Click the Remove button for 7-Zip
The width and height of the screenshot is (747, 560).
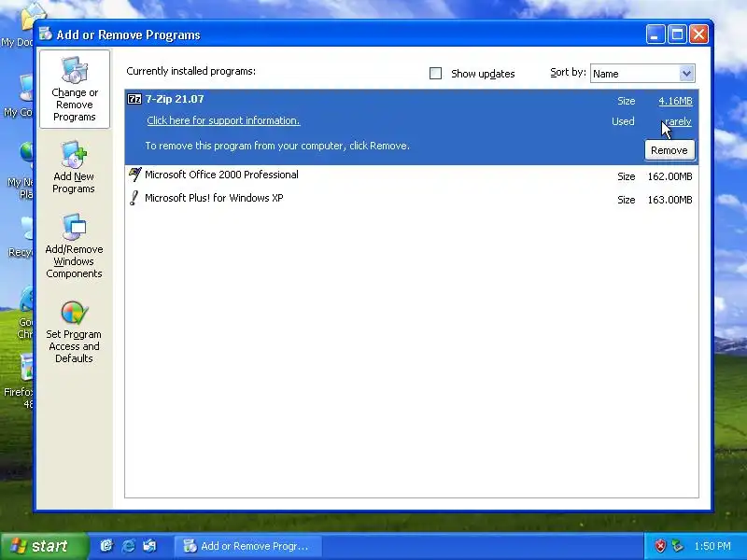pyautogui.click(x=669, y=150)
